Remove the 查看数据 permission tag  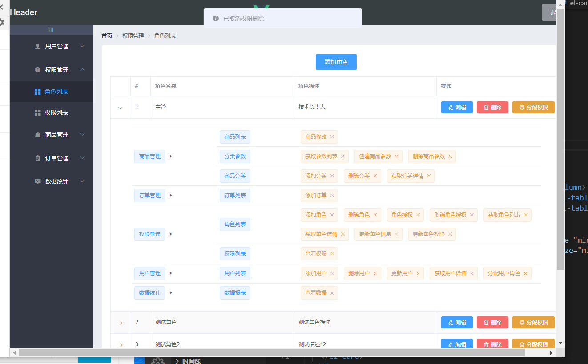pyautogui.click(x=332, y=293)
